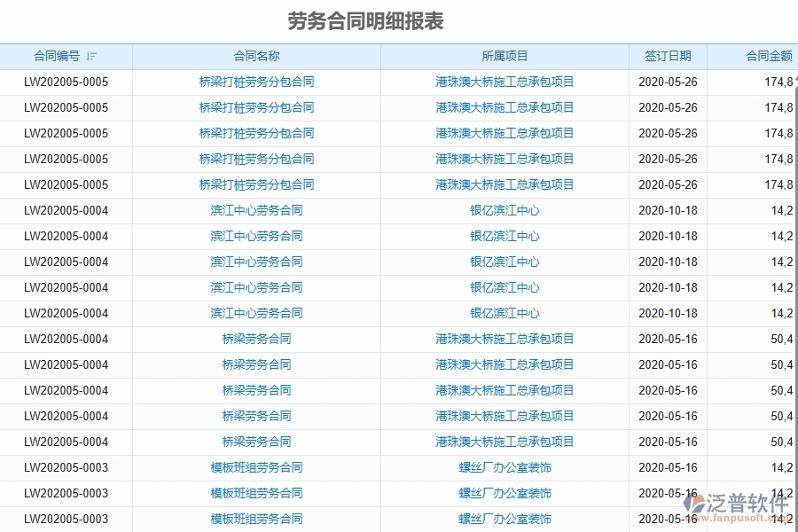View the 港珠澳大桥施工总承包项目 project
798x532 pixels.
(505, 82)
